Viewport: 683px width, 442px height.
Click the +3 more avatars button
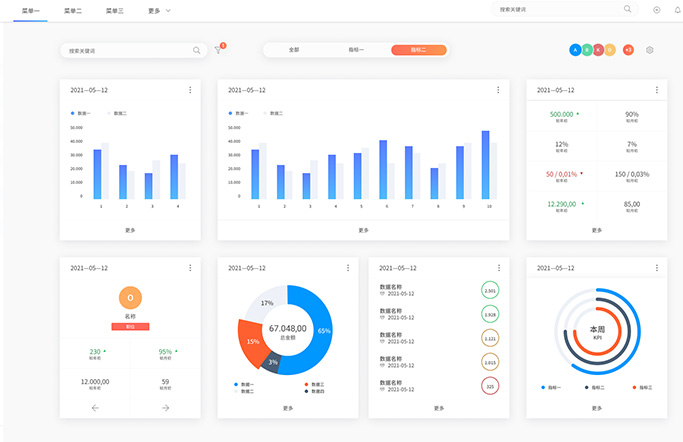(628, 49)
